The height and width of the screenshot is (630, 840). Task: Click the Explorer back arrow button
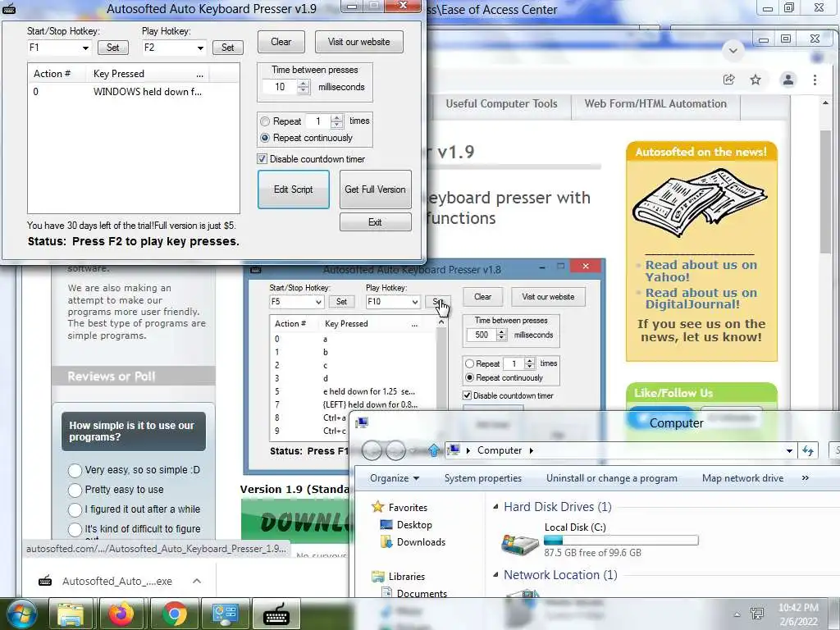pos(372,450)
